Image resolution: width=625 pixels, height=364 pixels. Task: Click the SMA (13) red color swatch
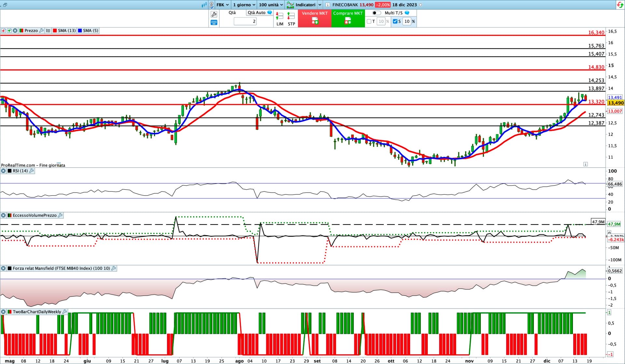point(55,31)
